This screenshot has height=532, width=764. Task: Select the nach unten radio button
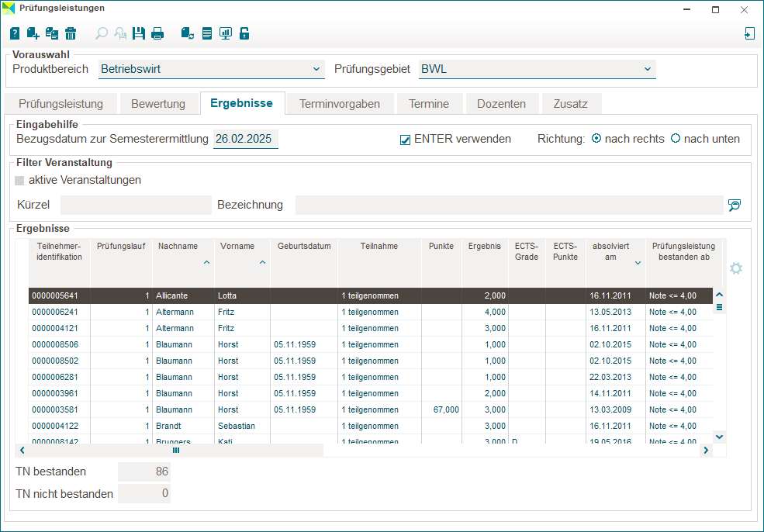tap(676, 139)
